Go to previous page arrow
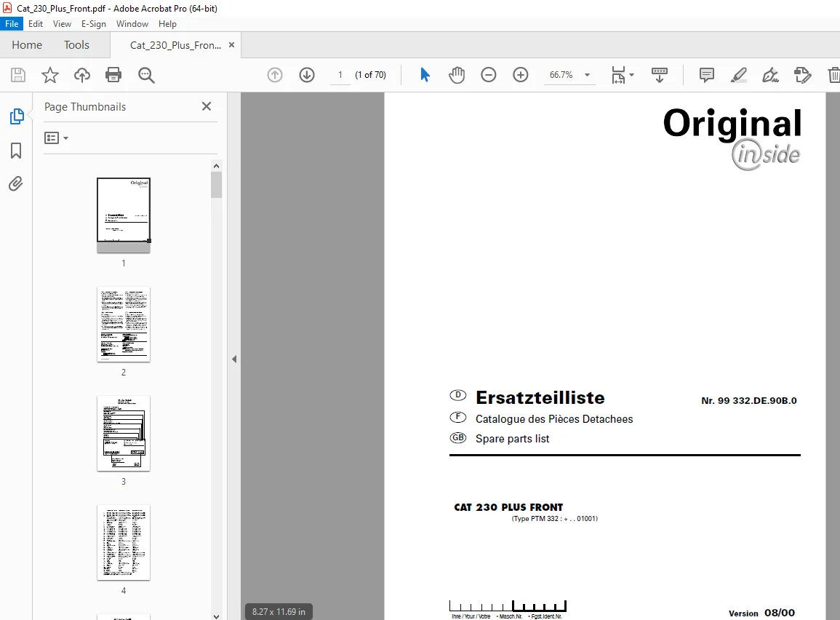Viewport: 840px width, 620px height. click(275, 75)
